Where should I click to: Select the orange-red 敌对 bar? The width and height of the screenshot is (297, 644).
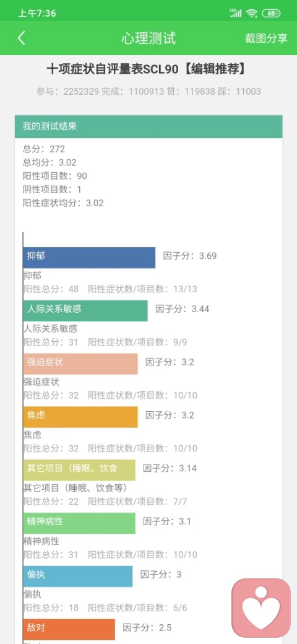tap(69, 629)
